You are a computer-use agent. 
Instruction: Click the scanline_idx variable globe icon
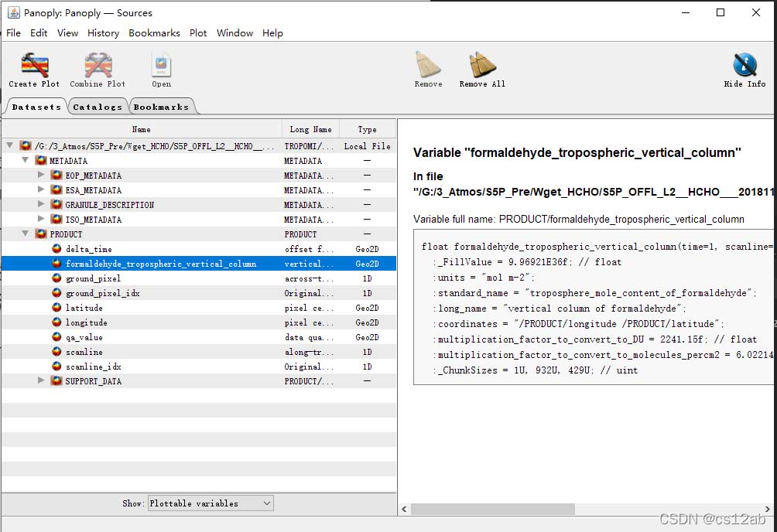[x=56, y=366]
